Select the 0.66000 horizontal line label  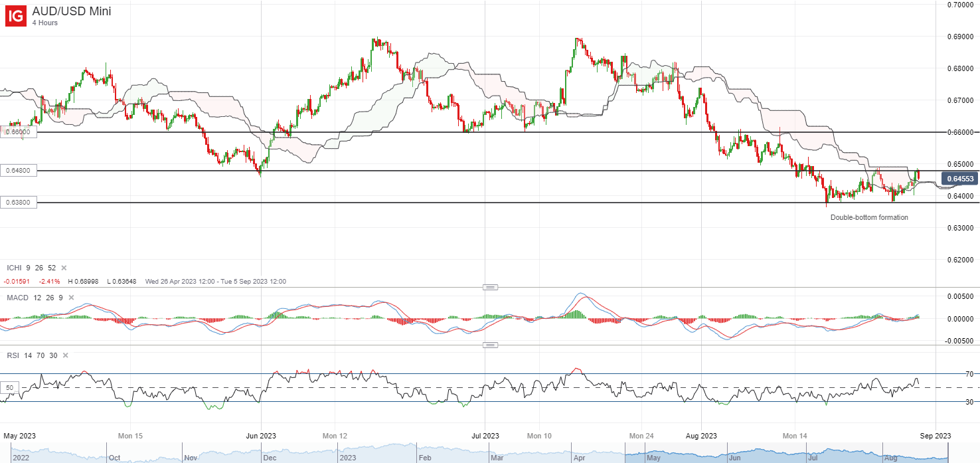[x=19, y=132]
